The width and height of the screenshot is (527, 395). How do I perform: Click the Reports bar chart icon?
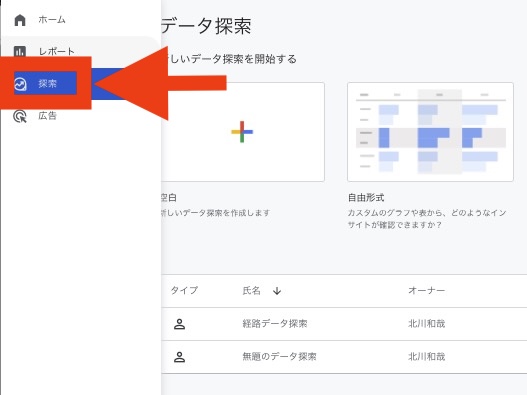(20, 51)
